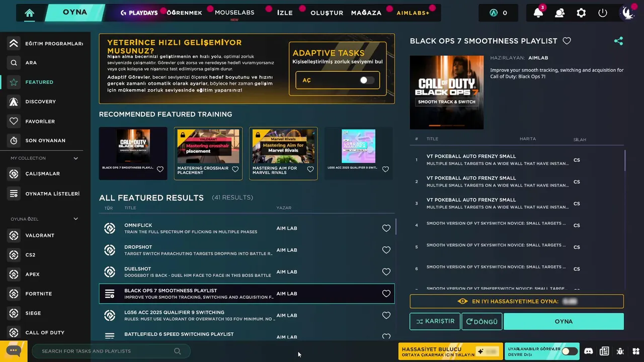Click the bug report icon
This screenshot has width=644, height=362.
pos(620,351)
